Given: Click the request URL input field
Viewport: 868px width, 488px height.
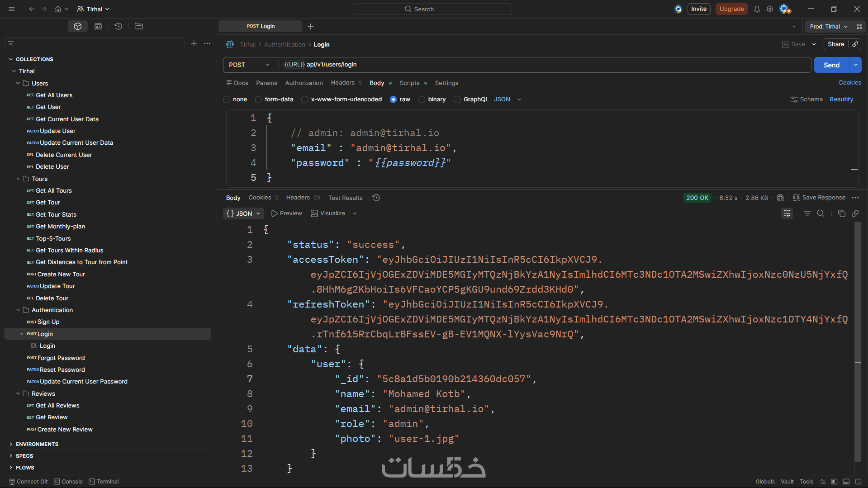Looking at the screenshot, I should coord(545,65).
